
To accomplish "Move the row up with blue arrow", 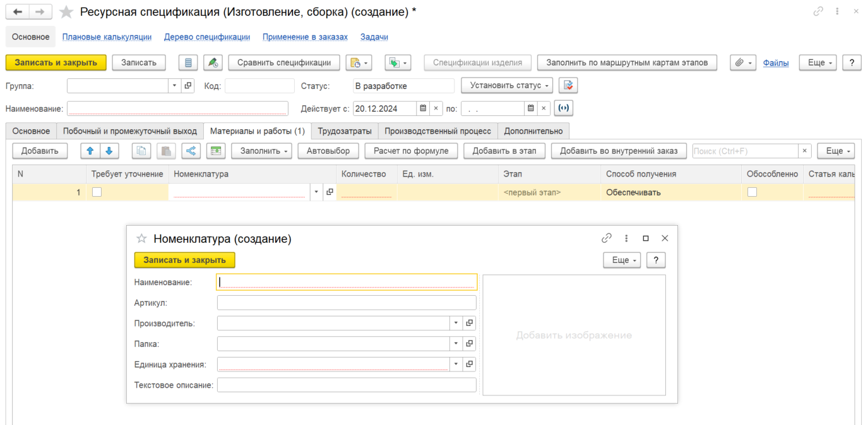I will [90, 151].
